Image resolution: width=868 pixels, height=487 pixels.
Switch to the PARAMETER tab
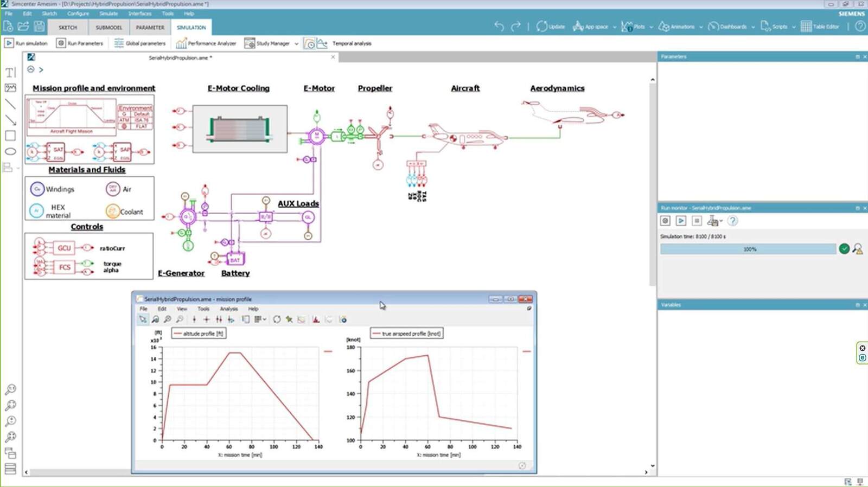click(150, 27)
